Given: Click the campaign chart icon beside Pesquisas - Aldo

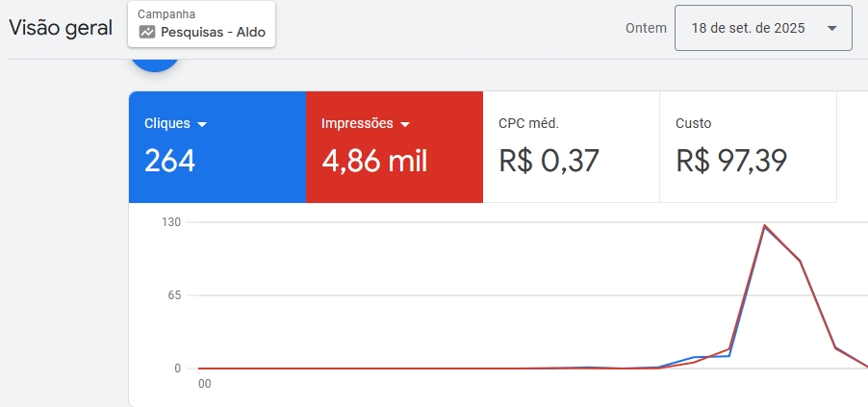Looking at the screenshot, I should coord(146,32).
